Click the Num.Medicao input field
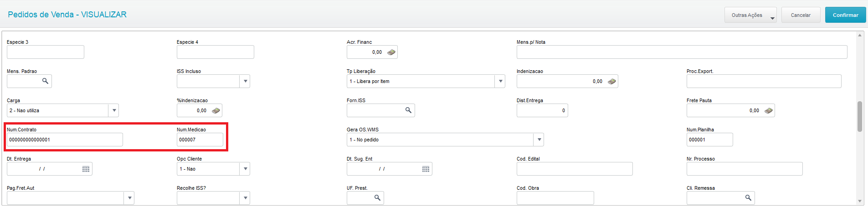Viewport: 868px width, 208px height. pyautogui.click(x=200, y=140)
